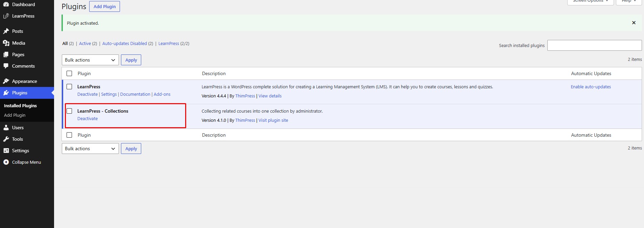Filter plugins by LearnPress (2/2)
Screen dimensions: 644x228
click(169, 43)
